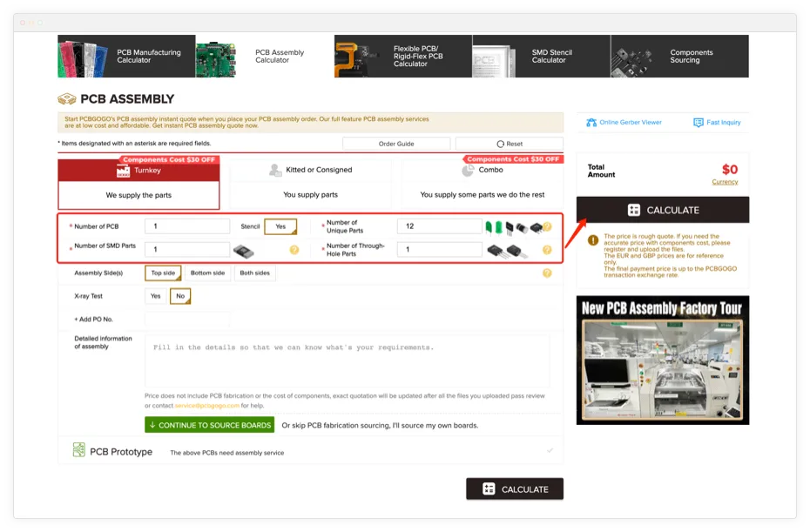
Task: Open the Order Guide
Action: 396,144
